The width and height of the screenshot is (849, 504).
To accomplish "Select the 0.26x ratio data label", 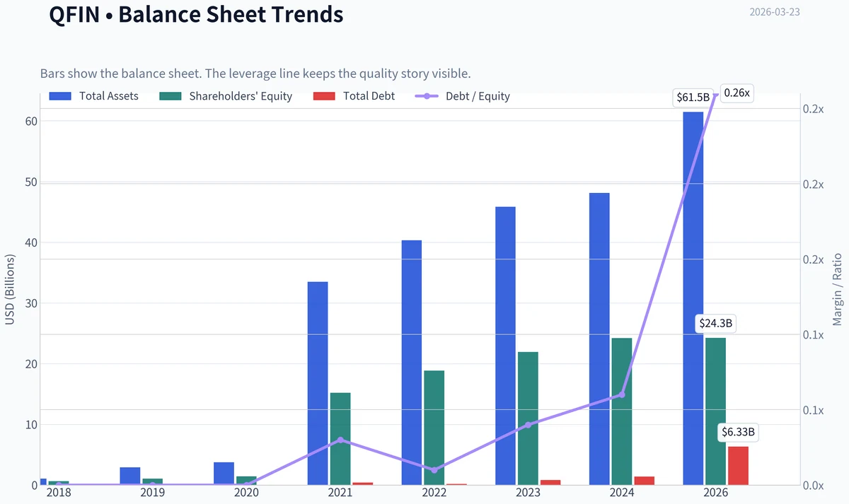I will pyautogui.click(x=737, y=93).
